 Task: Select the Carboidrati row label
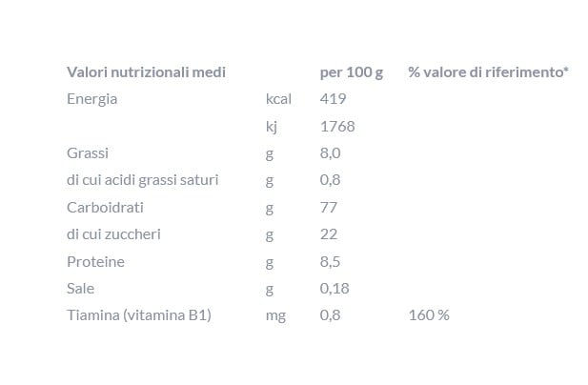[x=105, y=208]
